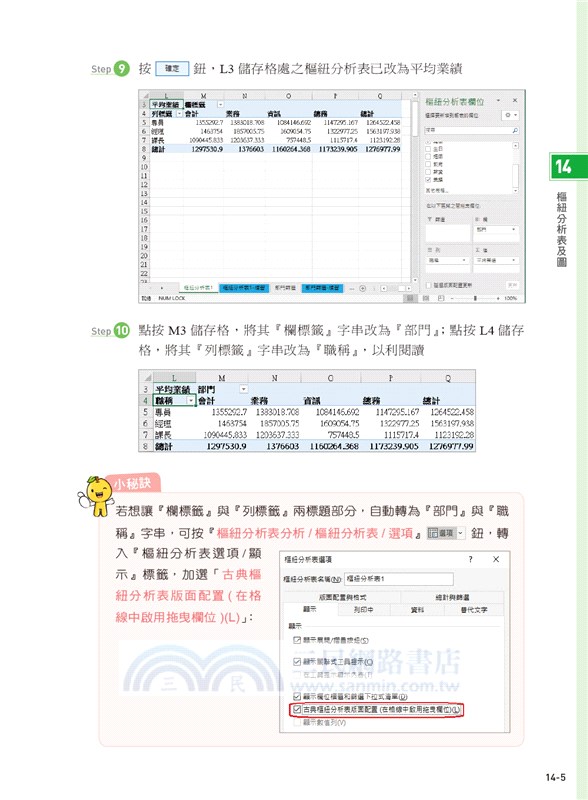Open the 資料 tab
Image resolution: width=588 pixels, height=800 pixels.
click(418, 609)
